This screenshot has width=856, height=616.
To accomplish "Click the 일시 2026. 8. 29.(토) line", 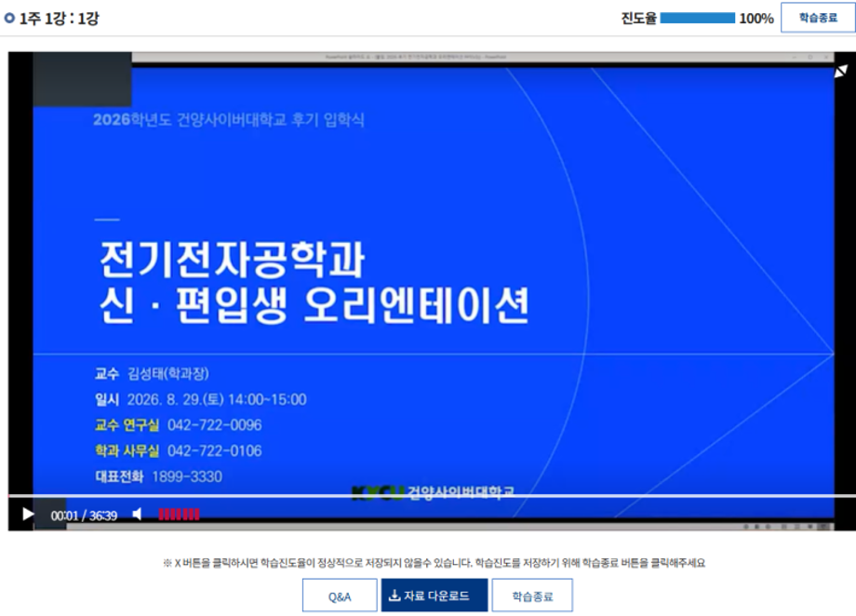I will (200, 399).
